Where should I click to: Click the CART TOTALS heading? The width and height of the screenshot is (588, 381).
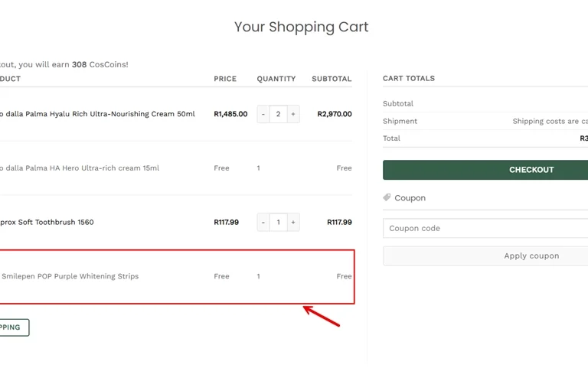(409, 78)
